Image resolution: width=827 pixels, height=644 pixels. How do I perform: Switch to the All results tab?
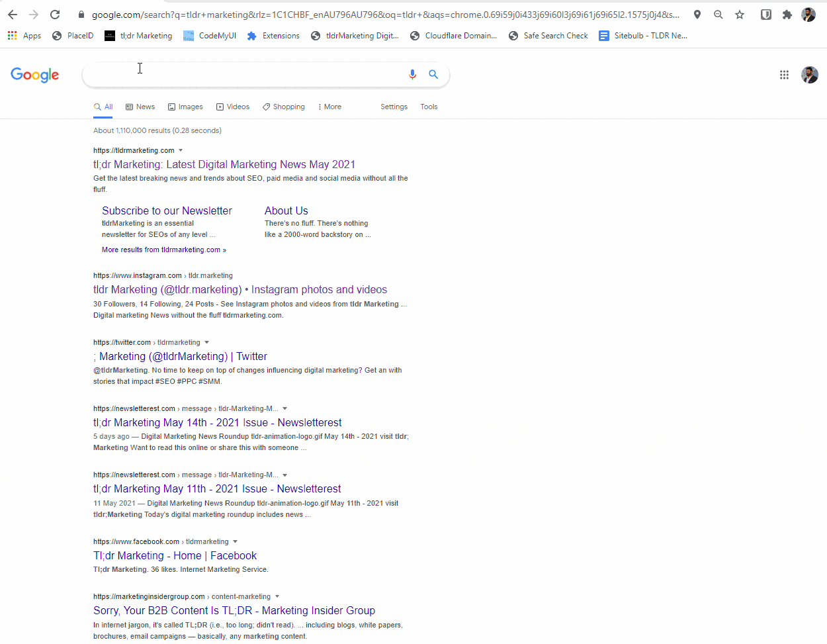103,107
